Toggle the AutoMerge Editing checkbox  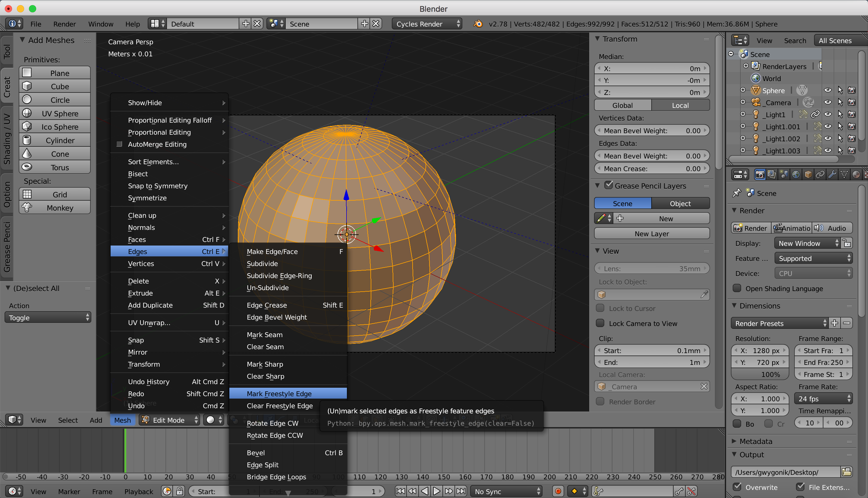(x=119, y=144)
